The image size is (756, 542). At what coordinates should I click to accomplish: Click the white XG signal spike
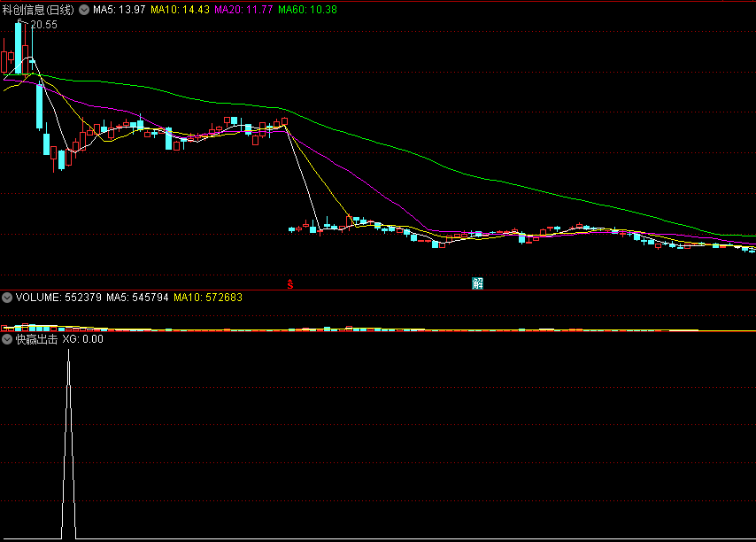[x=68, y=444]
